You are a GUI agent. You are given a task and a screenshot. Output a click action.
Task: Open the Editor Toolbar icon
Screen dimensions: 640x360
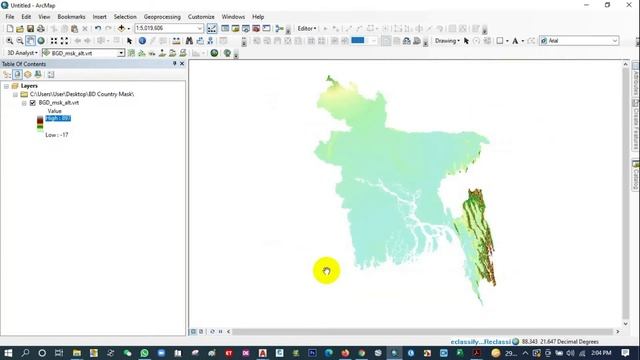pos(212,29)
